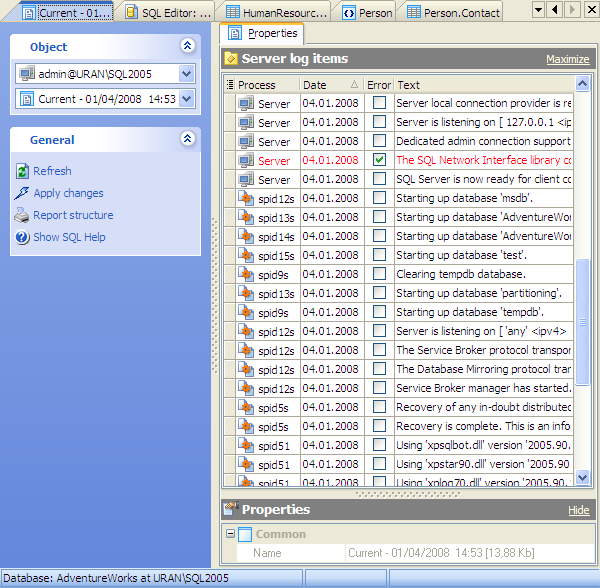Click the Server log items header icon
Image resolution: width=600 pixels, height=588 pixels.
[x=231, y=59]
